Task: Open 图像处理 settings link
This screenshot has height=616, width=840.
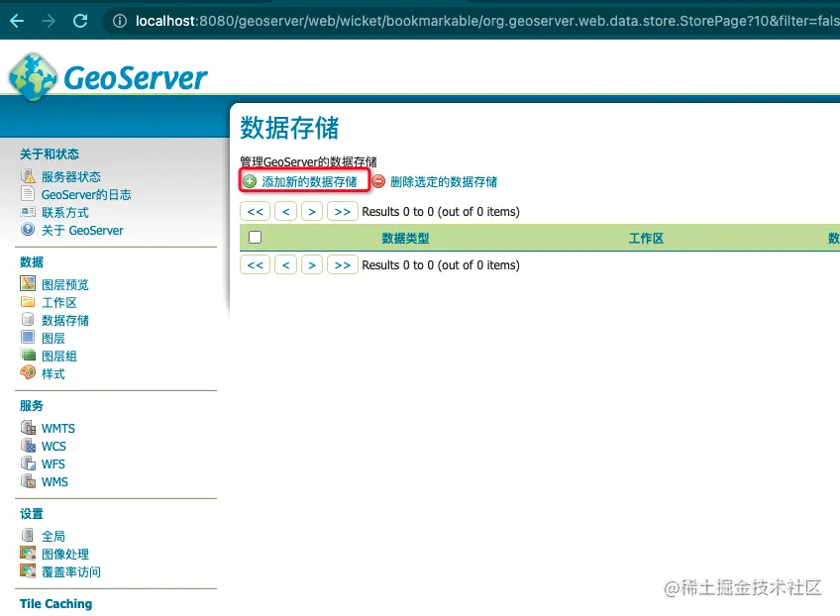Action: tap(65, 554)
